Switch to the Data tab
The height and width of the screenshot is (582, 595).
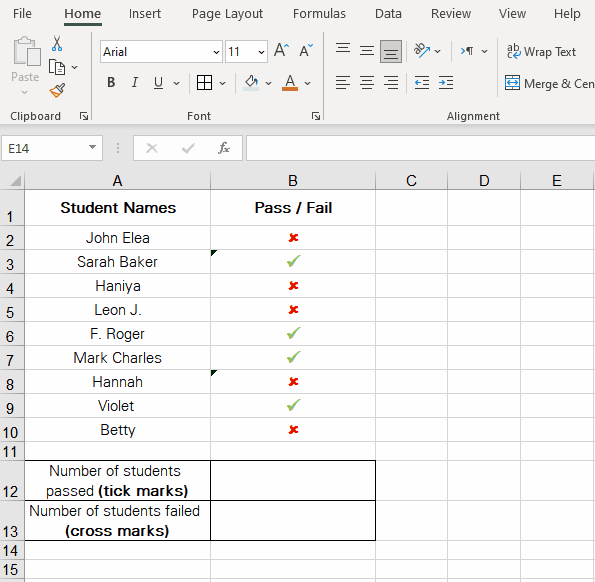point(388,14)
